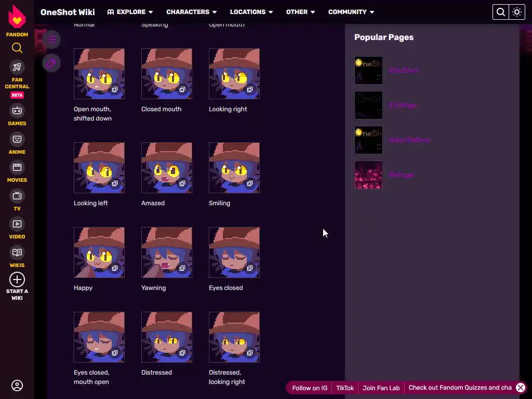Click the wiki search icon in header
Screen dimensions: 532x399
[x=500, y=12]
